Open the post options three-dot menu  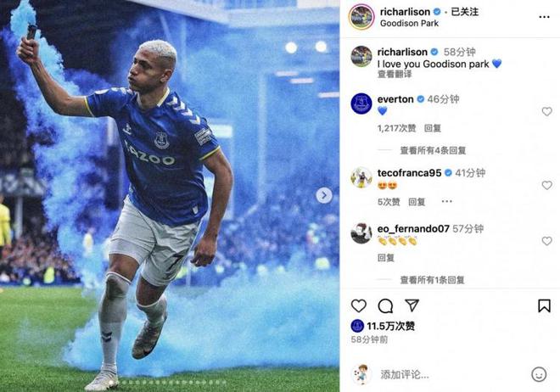544,17
